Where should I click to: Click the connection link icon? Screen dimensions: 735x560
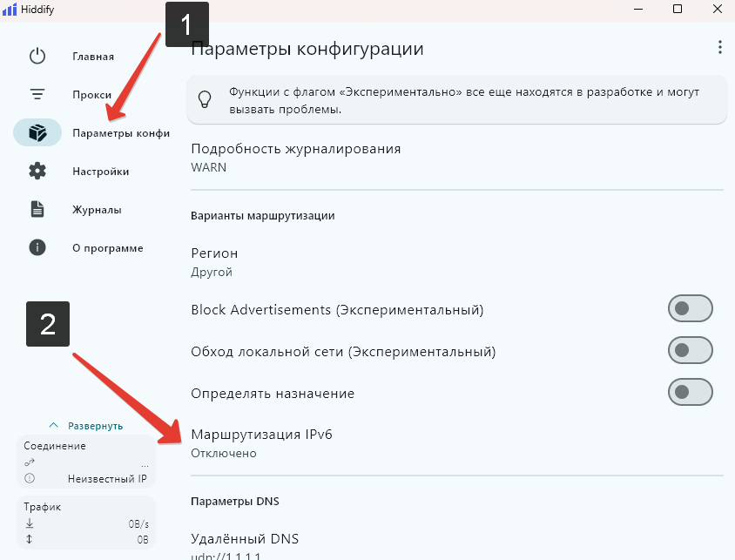point(30,462)
